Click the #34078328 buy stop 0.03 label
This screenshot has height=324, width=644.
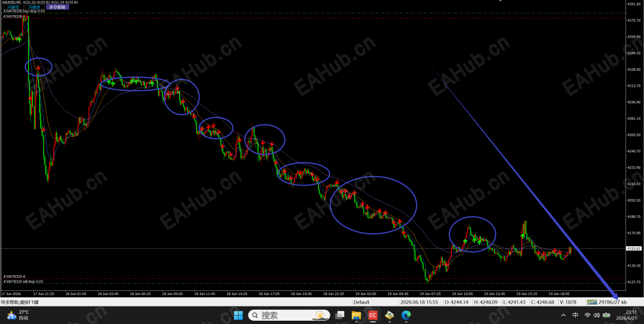tap(24, 11)
